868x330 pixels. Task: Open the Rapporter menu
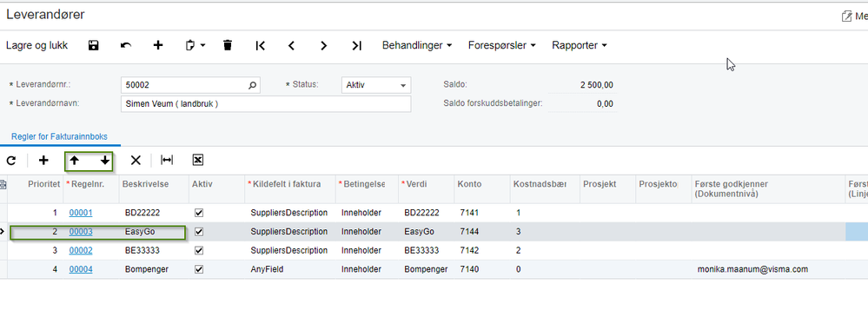coord(580,45)
